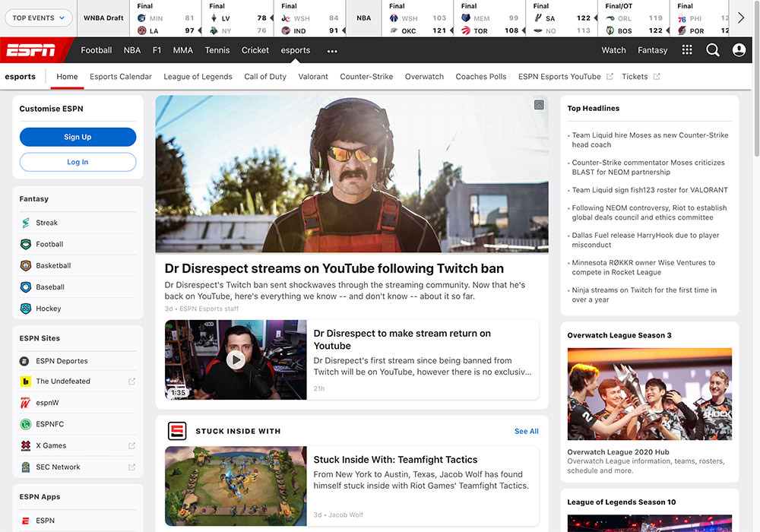This screenshot has width=760, height=532.
Task: Click the Fantasy Hockey icon
Action: point(26,308)
